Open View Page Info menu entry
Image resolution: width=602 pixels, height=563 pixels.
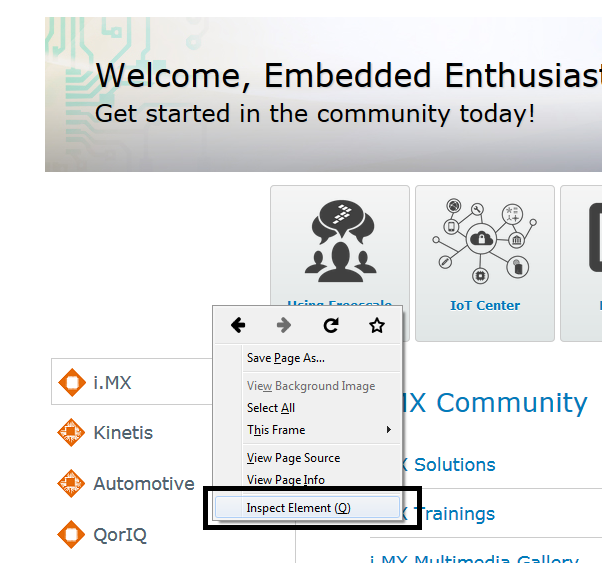click(286, 480)
